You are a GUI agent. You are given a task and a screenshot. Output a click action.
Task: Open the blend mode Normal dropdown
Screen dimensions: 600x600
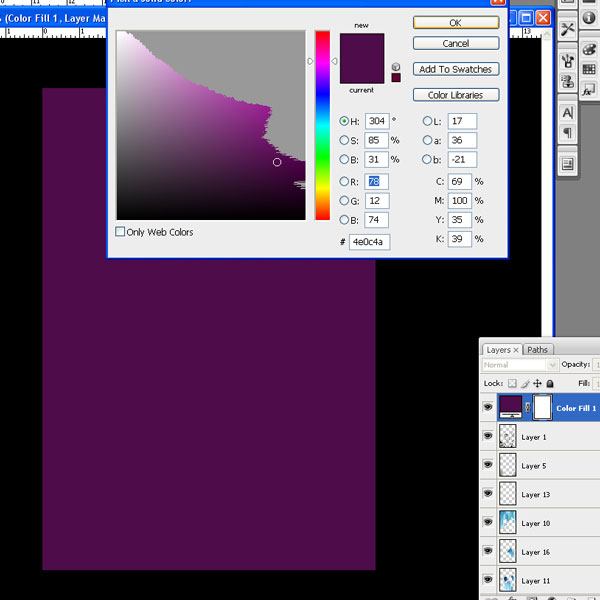(518, 365)
